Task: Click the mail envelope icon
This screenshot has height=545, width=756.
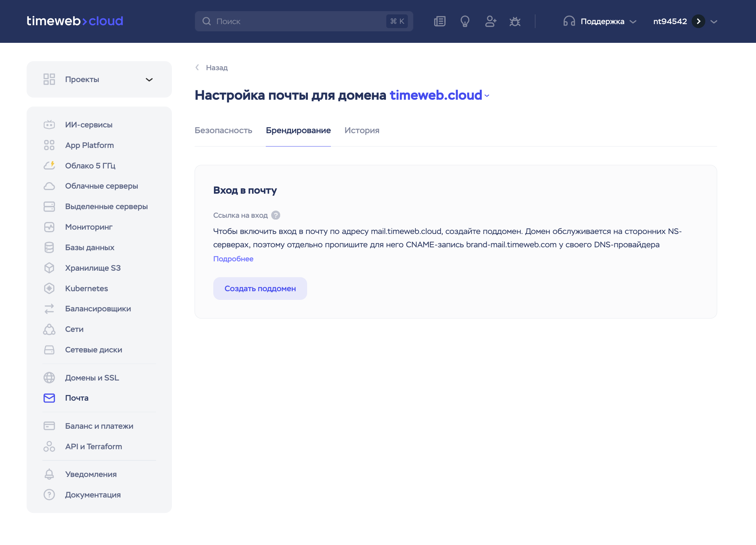Action: point(49,398)
